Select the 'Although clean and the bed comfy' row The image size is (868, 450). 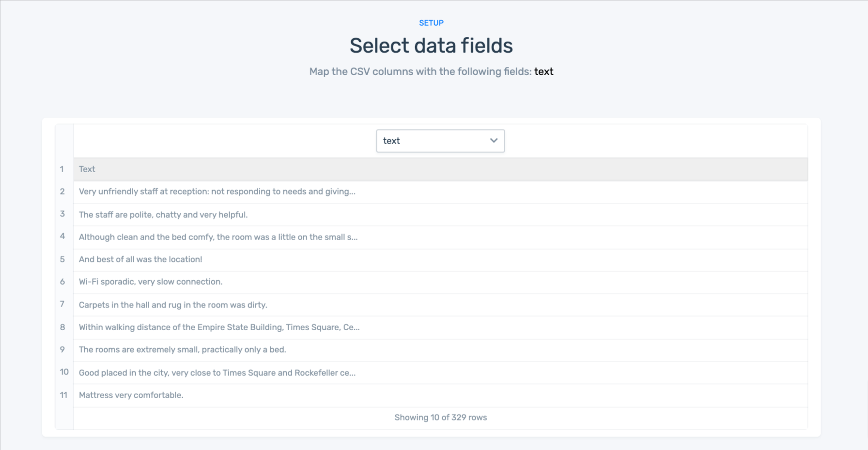(218, 237)
